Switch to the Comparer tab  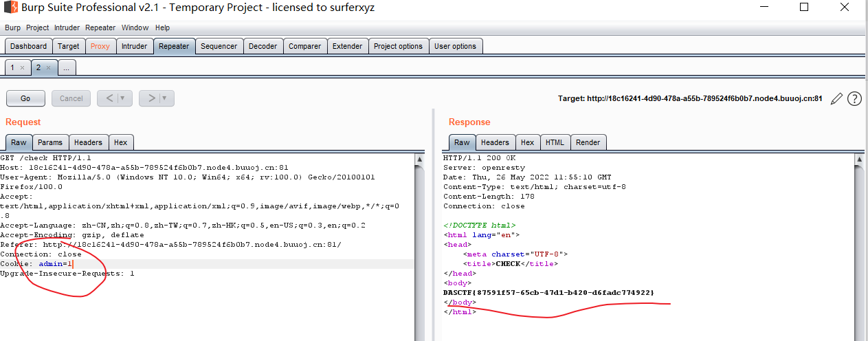pos(305,46)
